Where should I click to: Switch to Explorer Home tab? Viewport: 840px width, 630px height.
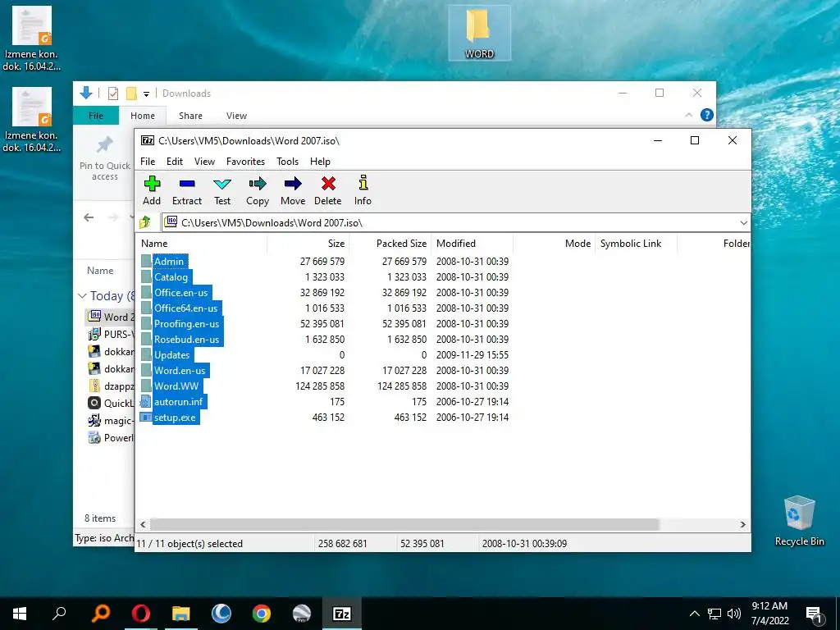pyautogui.click(x=143, y=116)
